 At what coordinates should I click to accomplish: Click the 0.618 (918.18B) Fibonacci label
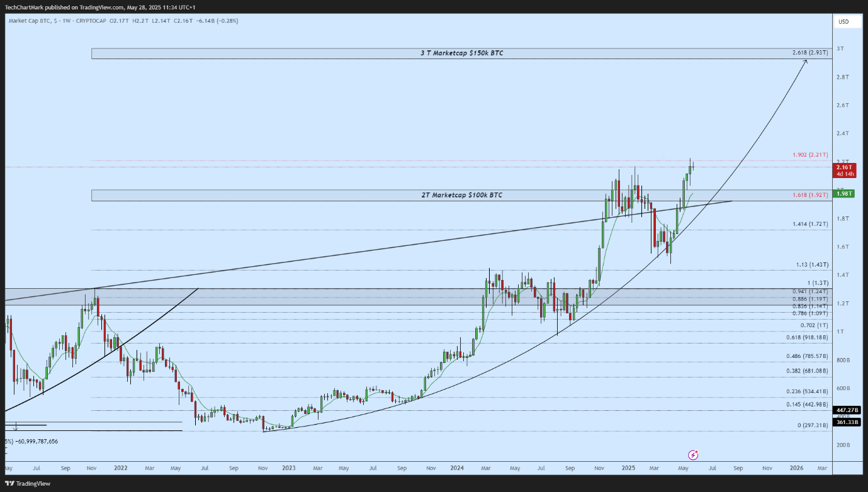pos(806,337)
